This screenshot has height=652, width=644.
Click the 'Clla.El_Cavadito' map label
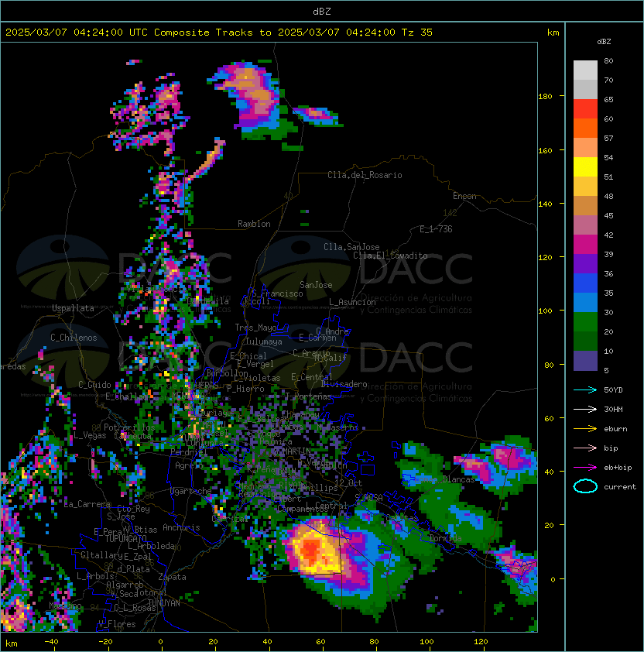pyautogui.click(x=390, y=256)
